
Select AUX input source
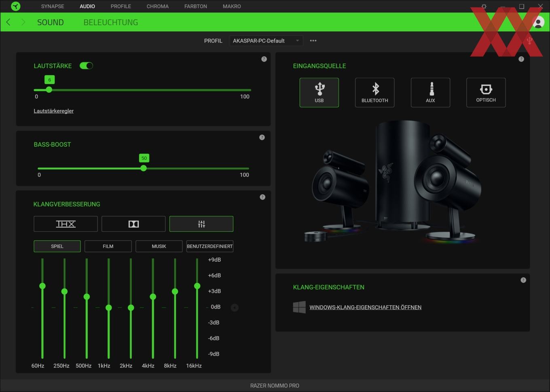[x=430, y=93]
